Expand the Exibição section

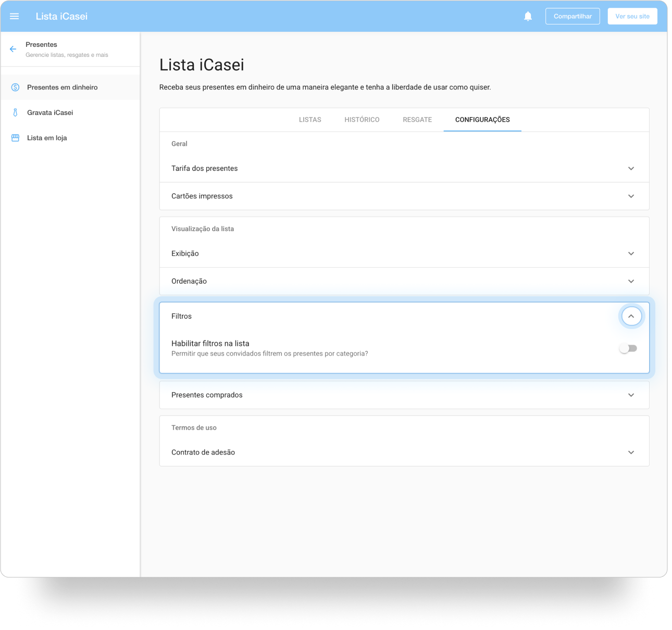tap(631, 254)
